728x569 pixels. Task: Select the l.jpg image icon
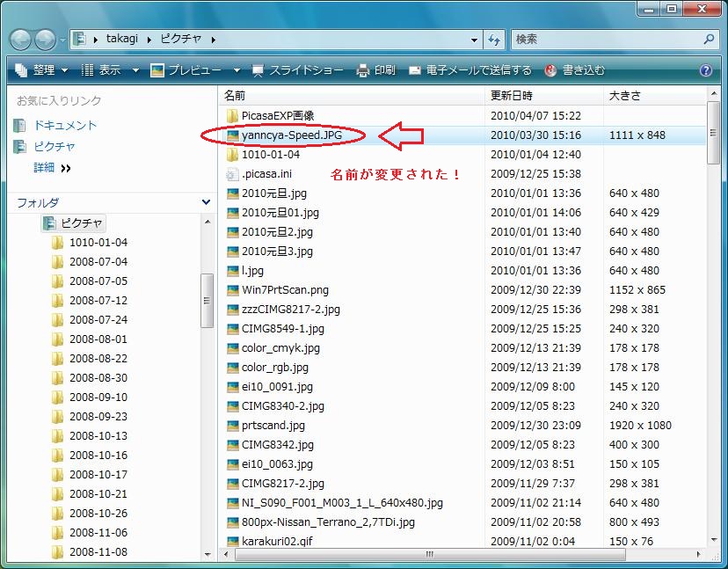(x=232, y=271)
